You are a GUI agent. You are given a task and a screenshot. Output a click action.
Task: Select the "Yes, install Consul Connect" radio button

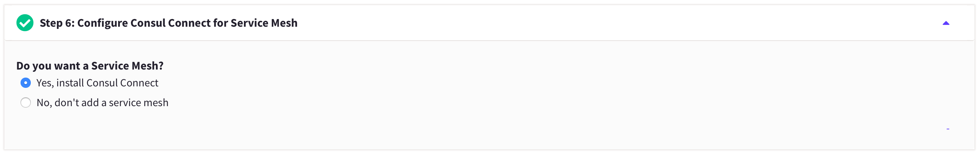click(25, 83)
